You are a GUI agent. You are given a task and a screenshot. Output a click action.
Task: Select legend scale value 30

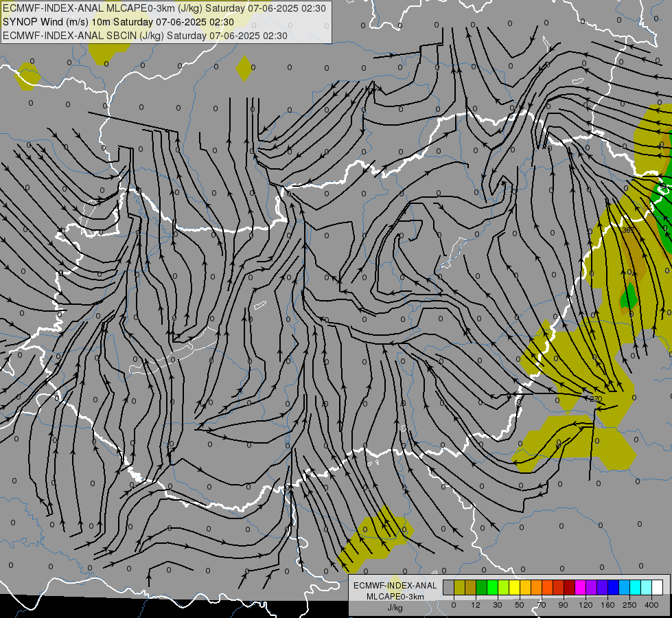coord(498,605)
